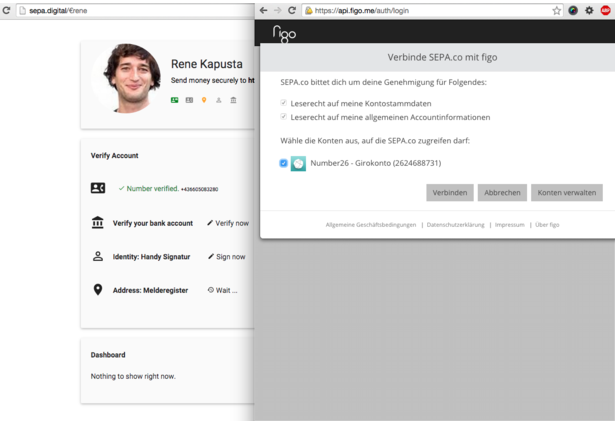
Task: Click the pin icon beside Address: Melderegister
Action: pos(98,290)
